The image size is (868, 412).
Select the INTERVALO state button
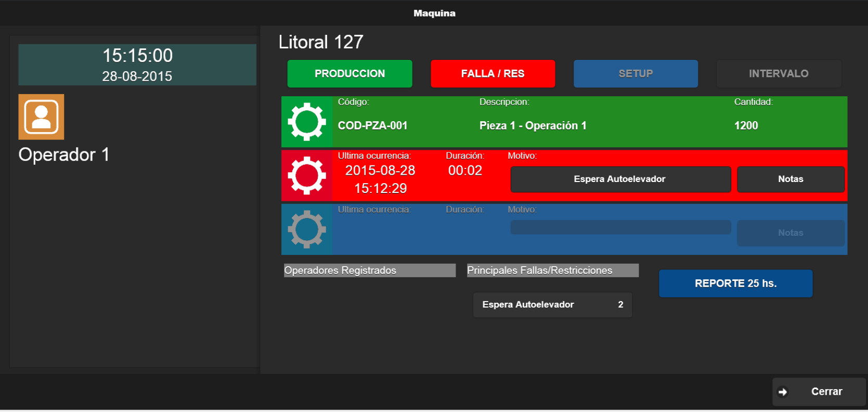(779, 74)
